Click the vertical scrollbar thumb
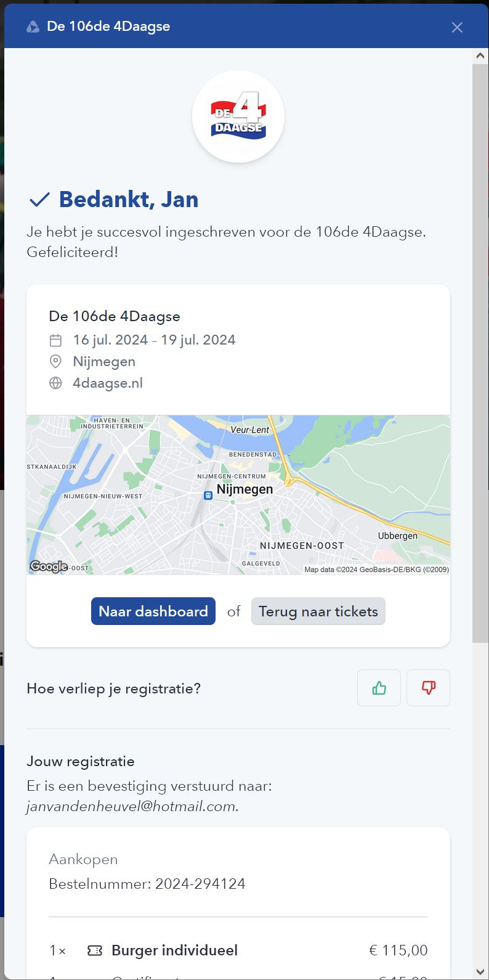The image size is (489, 980). (480, 353)
